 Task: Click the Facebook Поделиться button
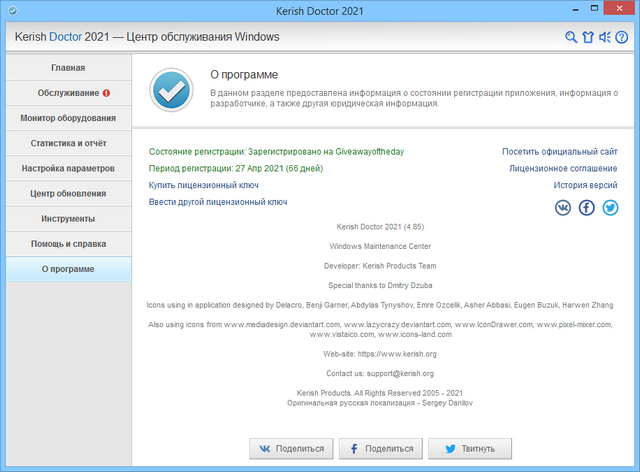pyautogui.click(x=381, y=449)
